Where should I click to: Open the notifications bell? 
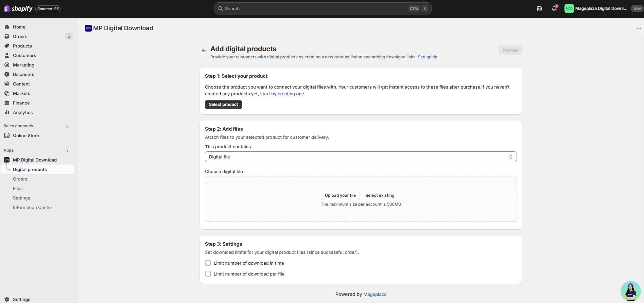[x=554, y=8]
